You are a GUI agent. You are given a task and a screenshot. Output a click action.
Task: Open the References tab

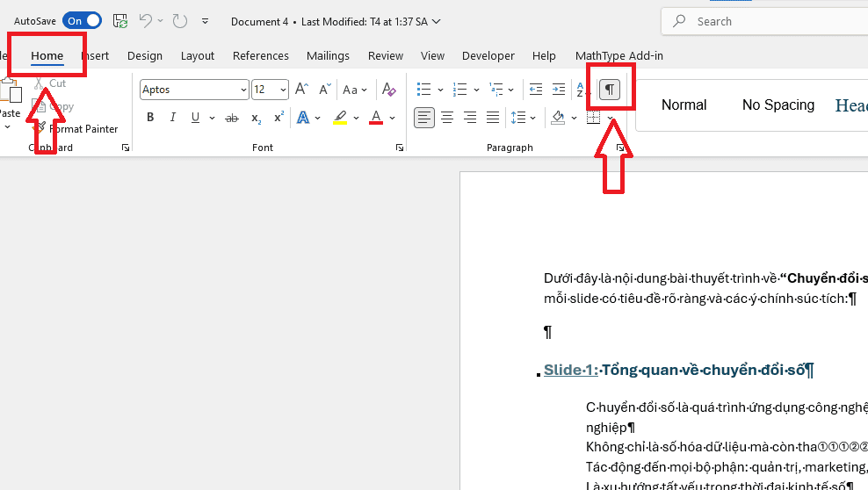pyautogui.click(x=261, y=56)
